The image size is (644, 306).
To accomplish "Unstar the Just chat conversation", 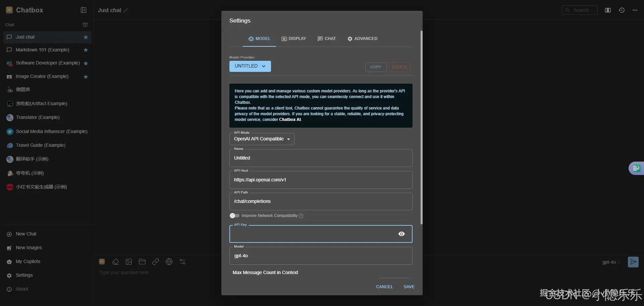I will (x=86, y=37).
